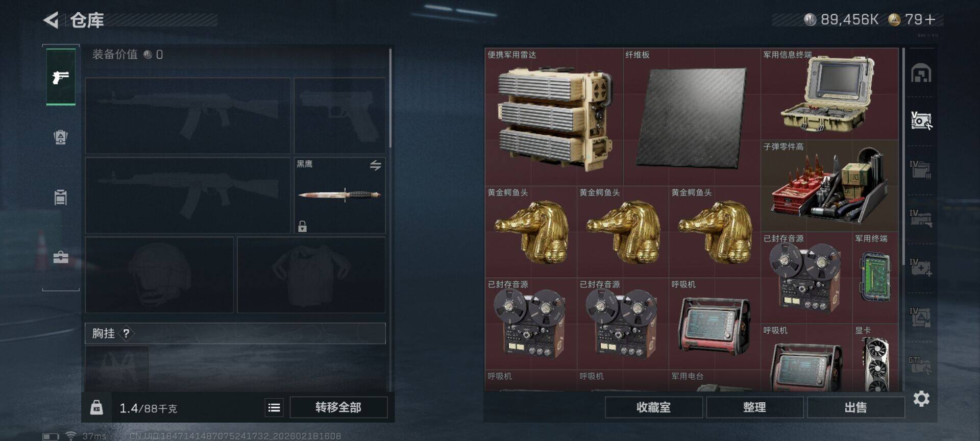The height and width of the screenshot is (441, 980).
Task: Select the 便携军用雷达 item thumbnail
Action: tap(554, 117)
